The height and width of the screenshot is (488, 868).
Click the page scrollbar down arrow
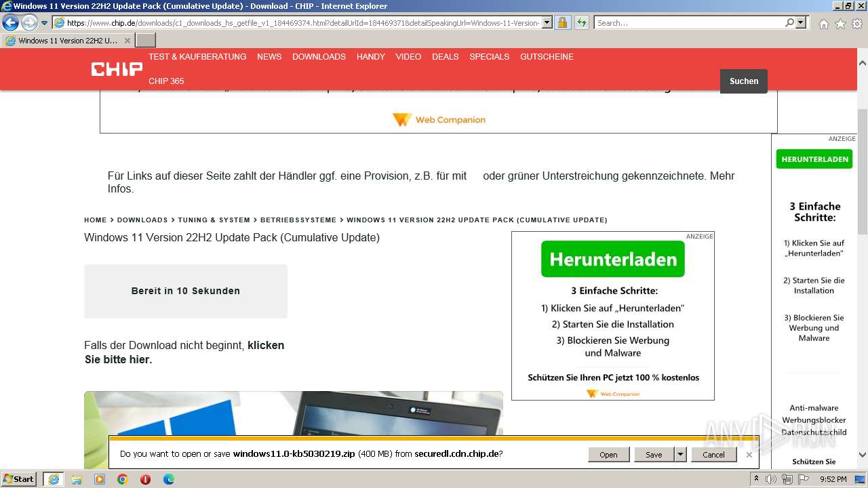(x=863, y=455)
